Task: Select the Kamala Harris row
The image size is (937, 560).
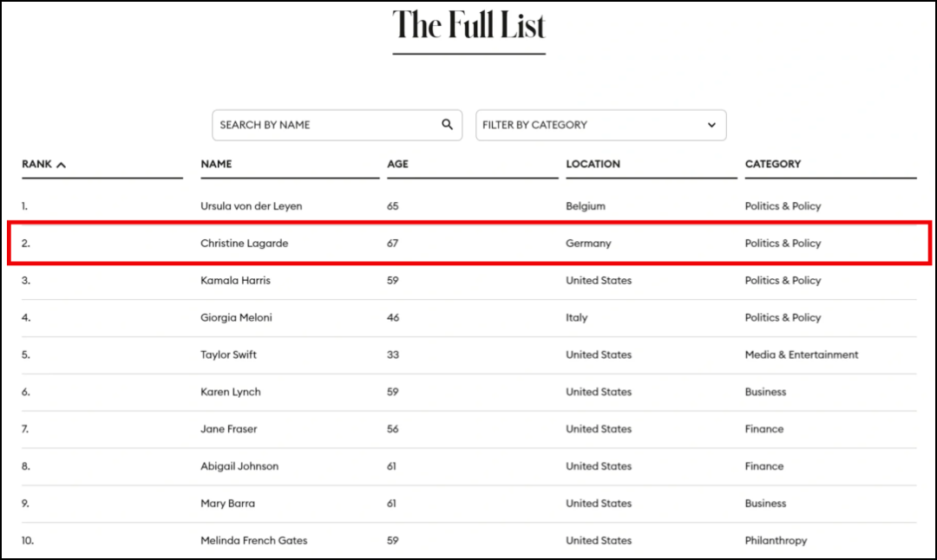Action: 469,281
